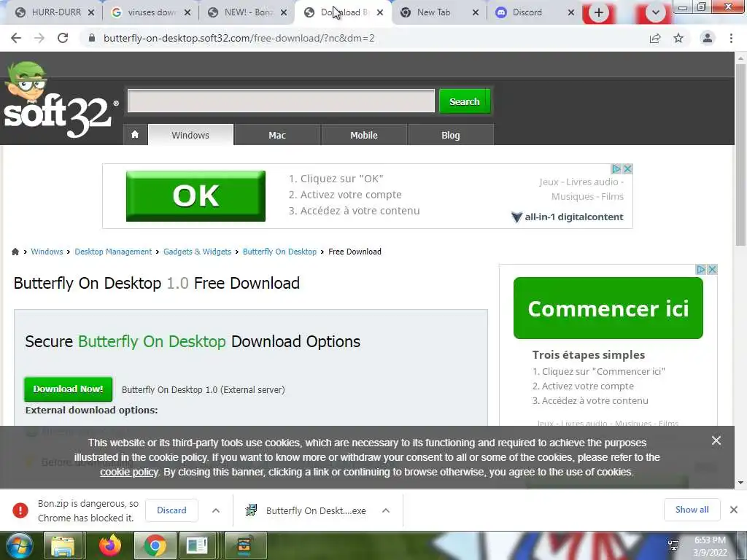Click the Chrome taskbar icon
This screenshot has height=560, width=747.
click(155, 545)
